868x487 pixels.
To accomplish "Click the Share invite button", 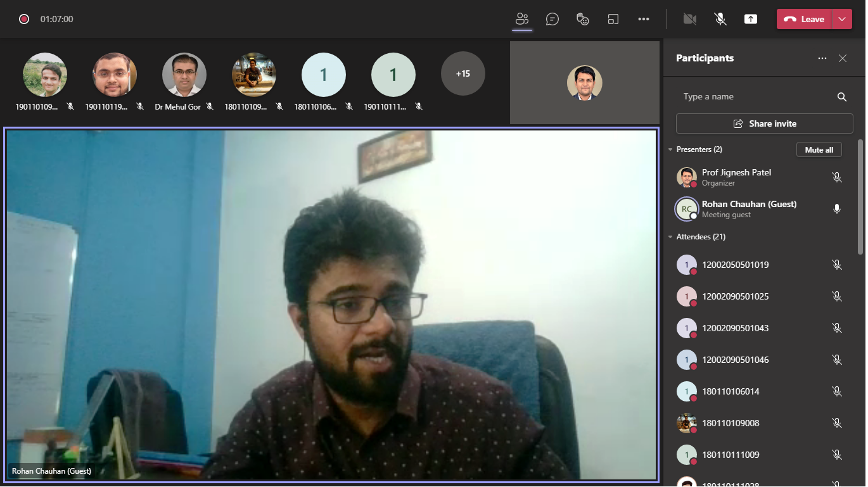I will [x=765, y=123].
